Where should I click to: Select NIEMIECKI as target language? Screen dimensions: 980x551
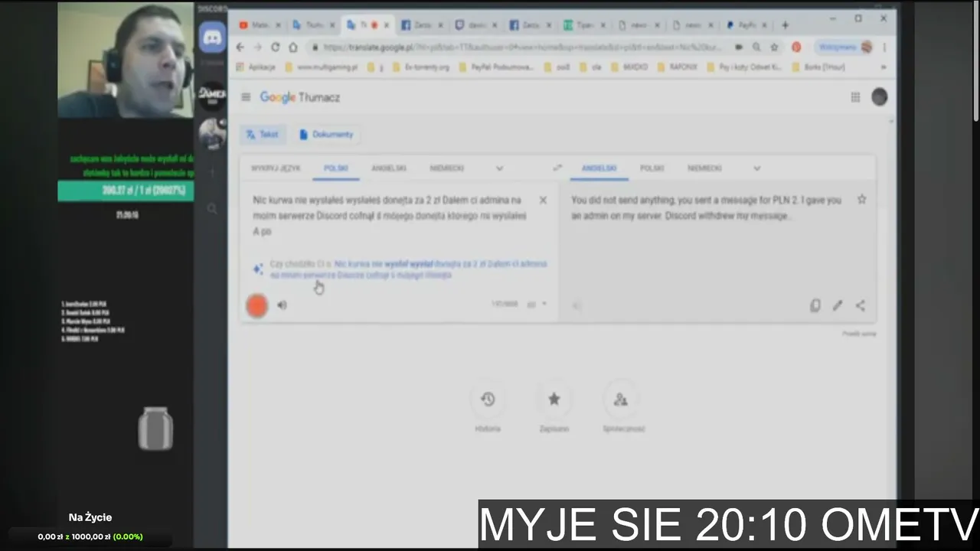coord(704,168)
